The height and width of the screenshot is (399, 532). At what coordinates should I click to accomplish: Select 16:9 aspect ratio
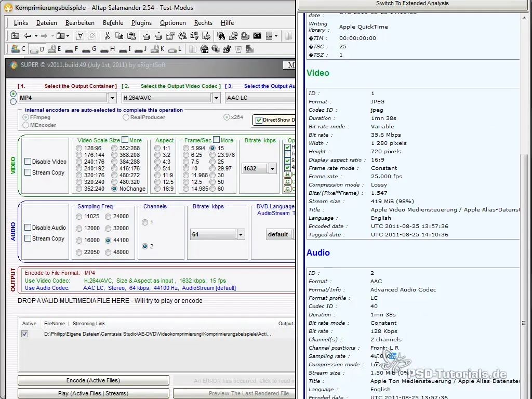coord(157,189)
